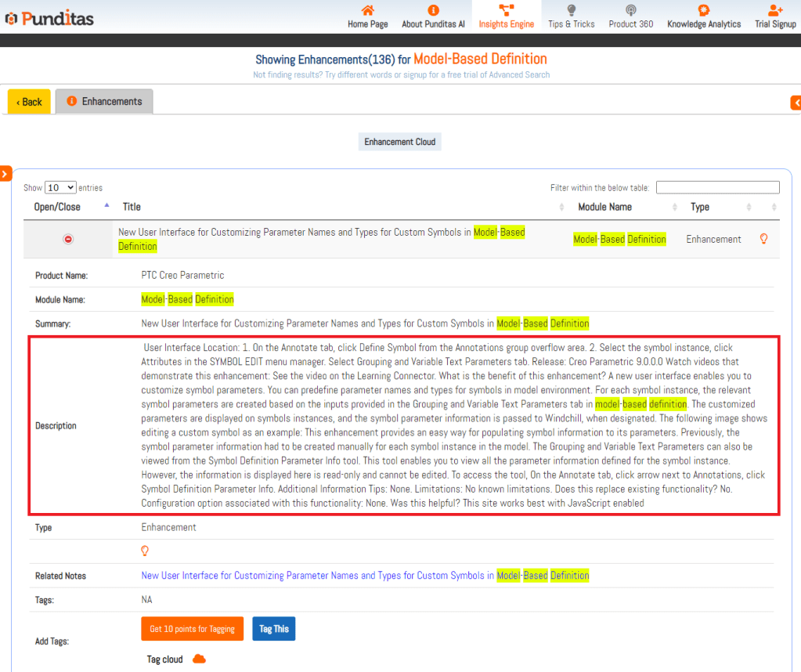801x672 pixels.
Task: Open the Tips & Tricks section
Action: pyautogui.click(x=571, y=16)
